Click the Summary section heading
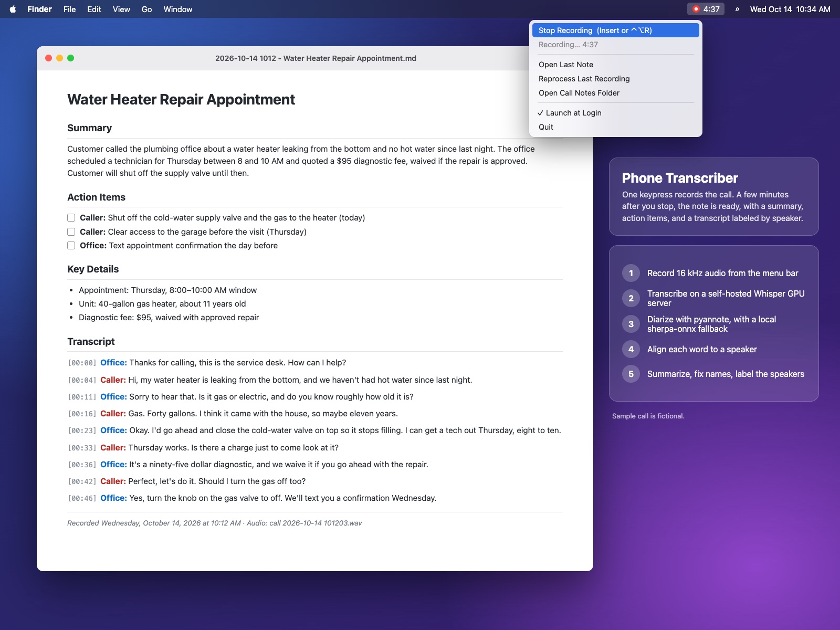This screenshot has height=630, width=840. coord(90,128)
